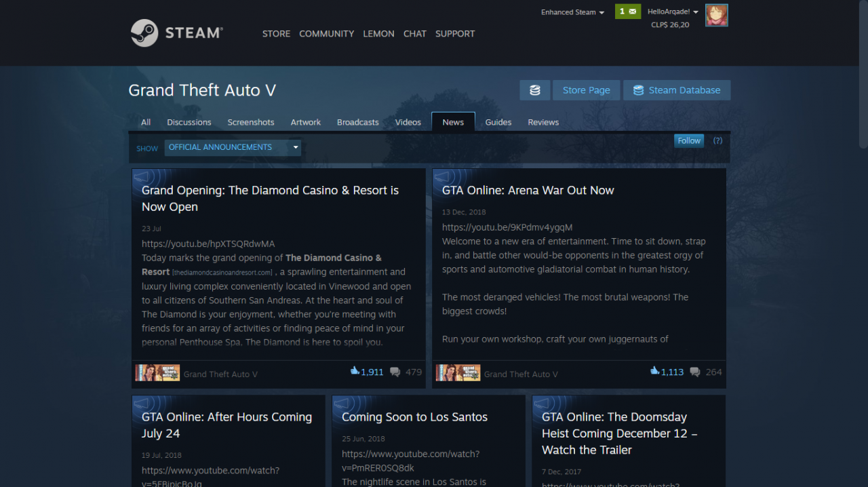868x487 pixels.
Task: Open the Diamond Casino & Resort announcement title
Action: (270, 199)
